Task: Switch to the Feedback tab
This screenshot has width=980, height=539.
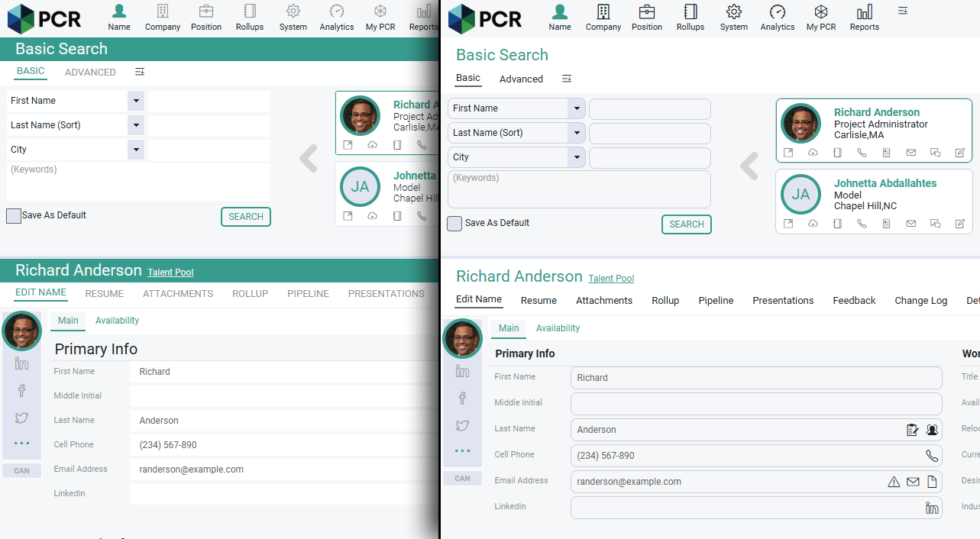Action: (854, 301)
